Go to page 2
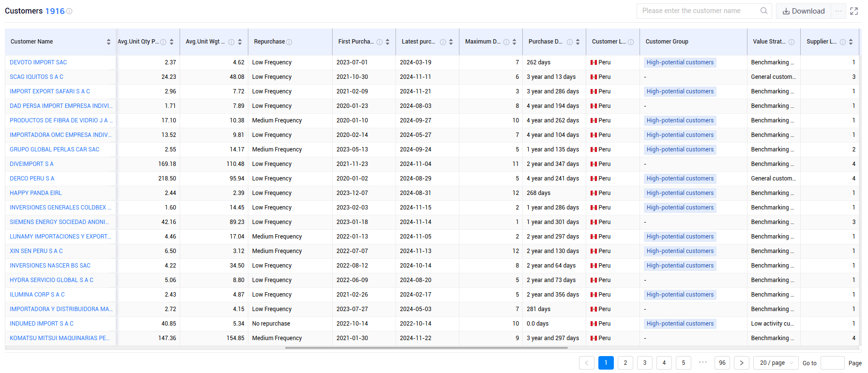868x373 pixels. [x=625, y=363]
